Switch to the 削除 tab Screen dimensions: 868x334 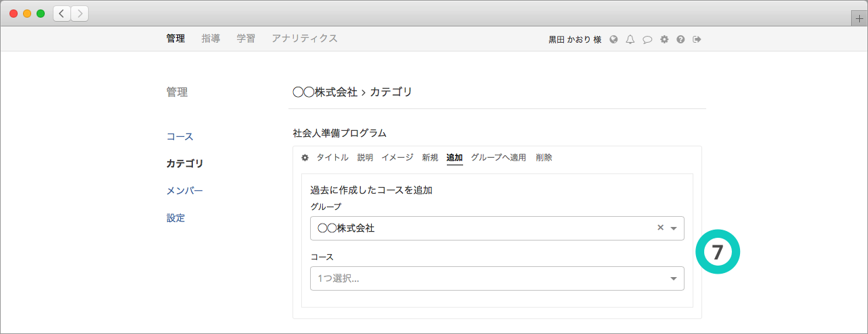point(544,158)
